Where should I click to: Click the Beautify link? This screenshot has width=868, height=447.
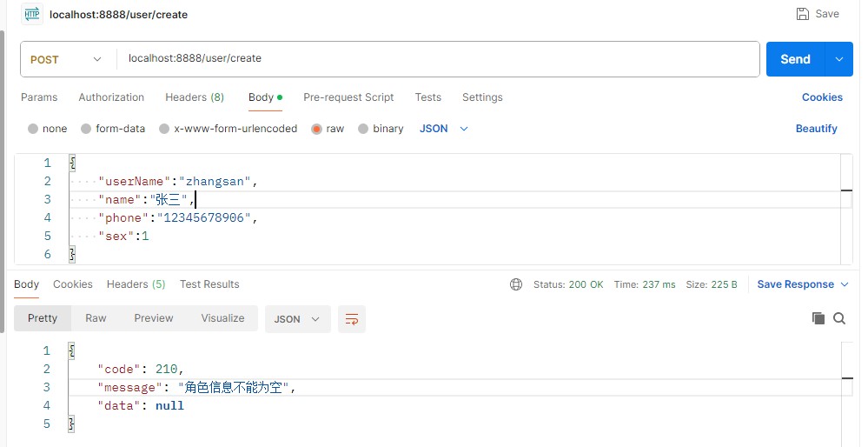[x=816, y=129]
